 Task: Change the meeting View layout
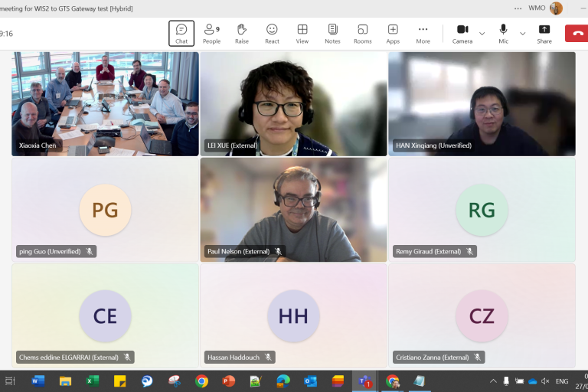click(x=302, y=33)
